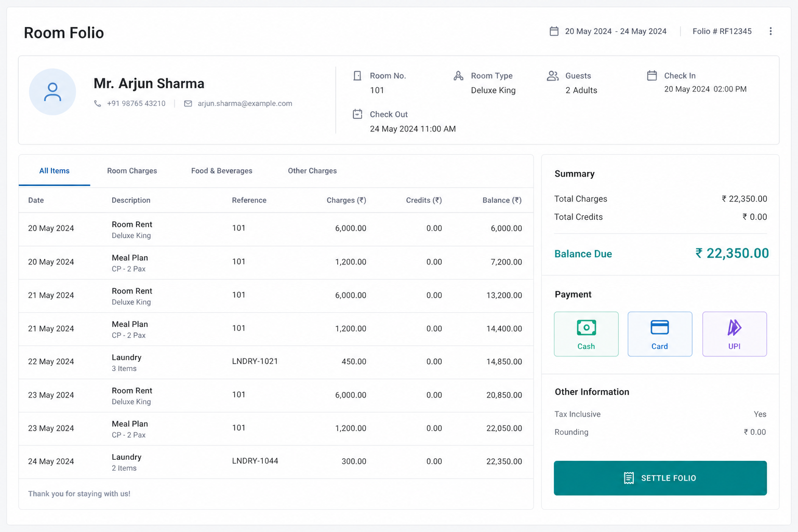Click the LNDRY-1021 reference
798x532 pixels.
pyautogui.click(x=255, y=361)
